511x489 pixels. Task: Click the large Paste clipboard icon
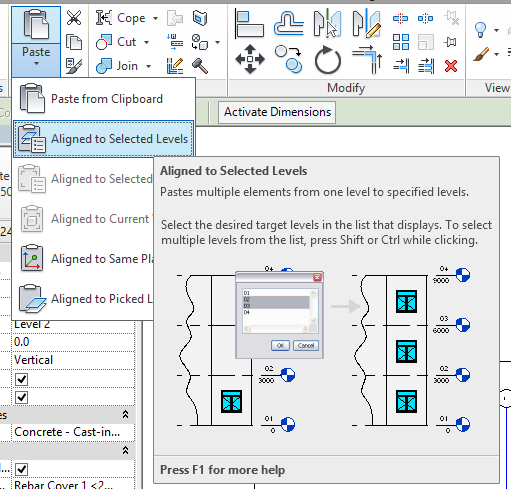(x=36, y=24)
